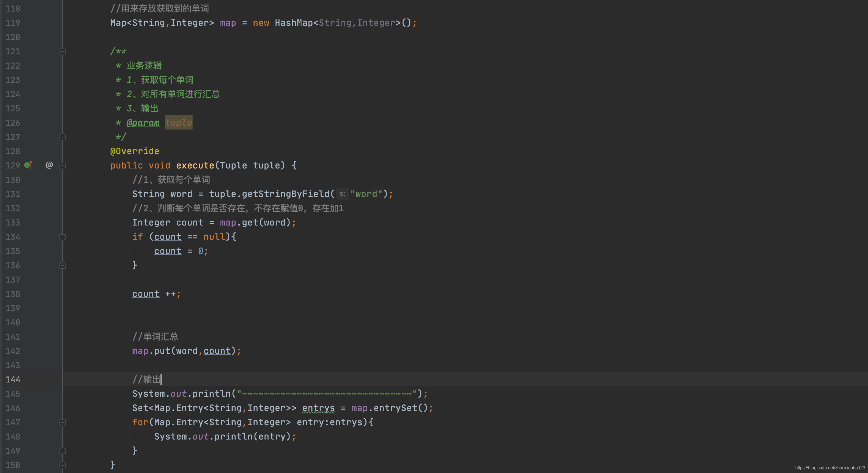The image size is (868, 473).
Task: Click the s: parameter hint in getStringByField
Action: pos(342,194)
